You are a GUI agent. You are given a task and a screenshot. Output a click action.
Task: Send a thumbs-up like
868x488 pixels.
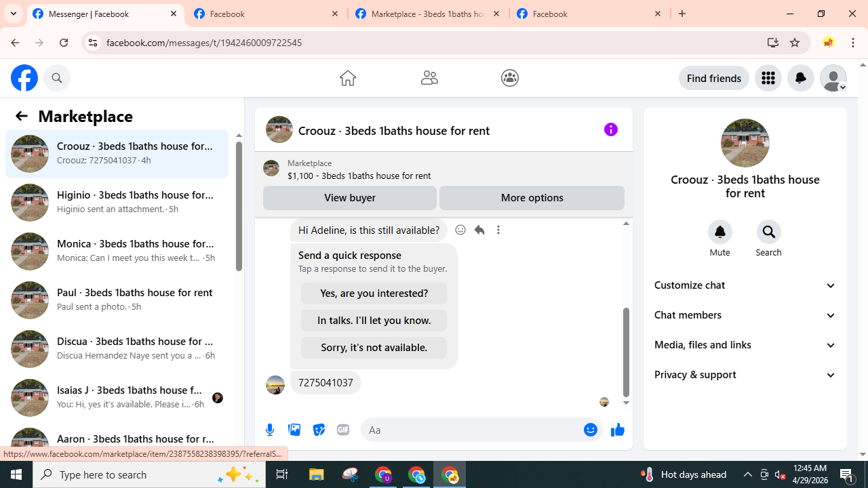coord(617,430)
